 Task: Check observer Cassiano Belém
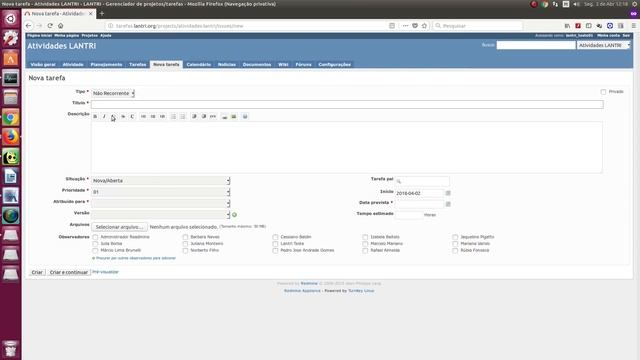[x=275, y=237]
